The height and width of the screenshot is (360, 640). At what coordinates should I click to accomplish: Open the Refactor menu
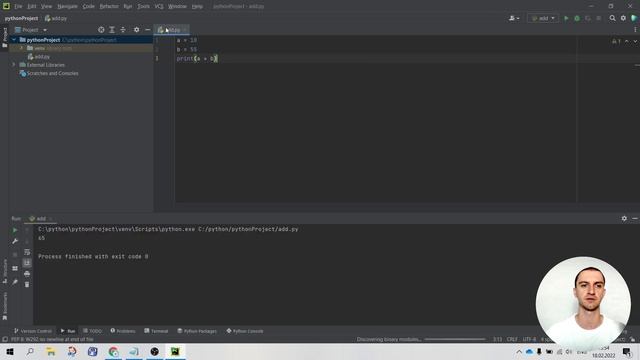pyautogui.click(x=109, y=7)
